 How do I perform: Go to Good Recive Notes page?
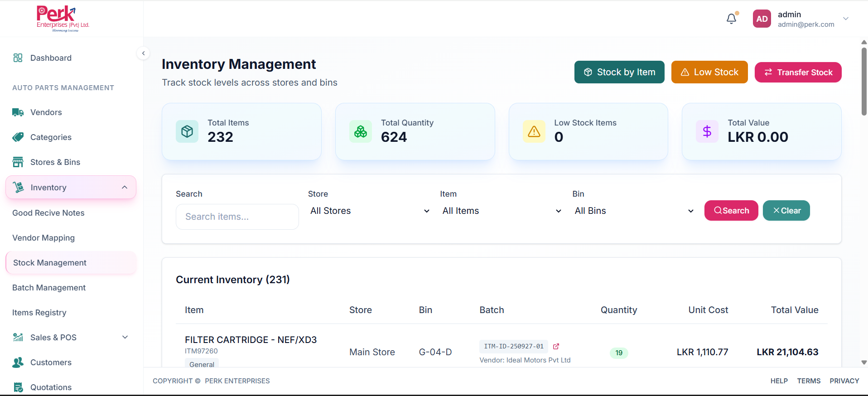pyautogui.click(x=48, y=213)
